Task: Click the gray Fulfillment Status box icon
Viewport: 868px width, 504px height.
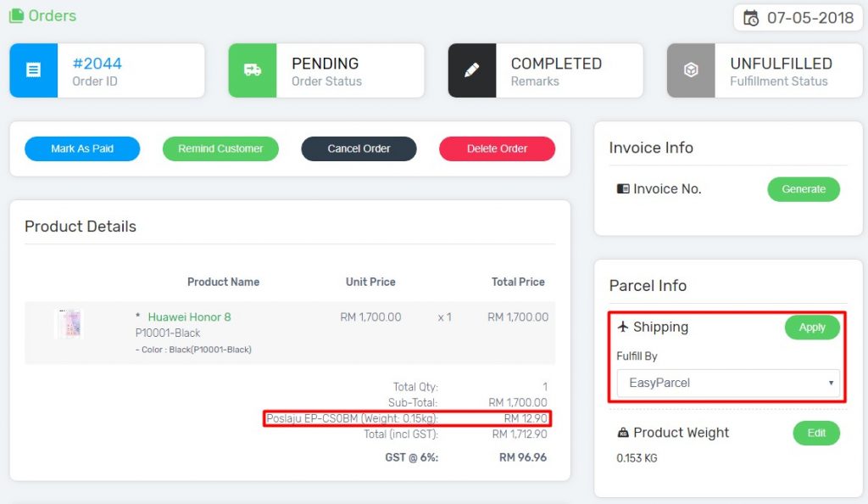Action: (x=691, y=69)
